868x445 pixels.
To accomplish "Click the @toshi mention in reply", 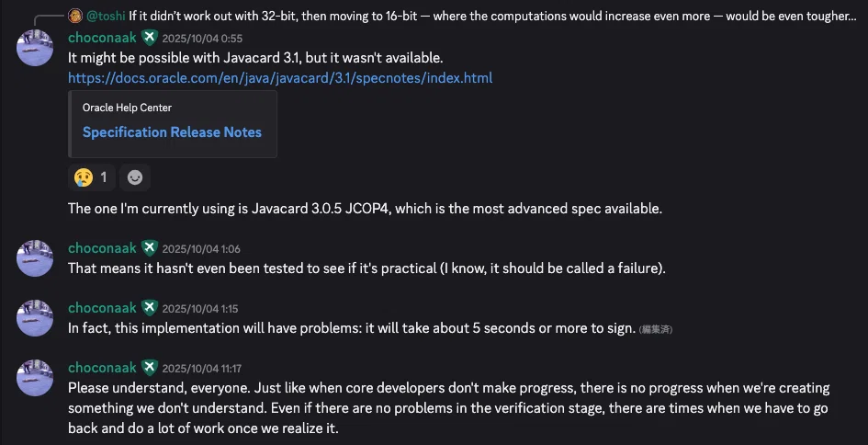I will [x=107, y=16].
